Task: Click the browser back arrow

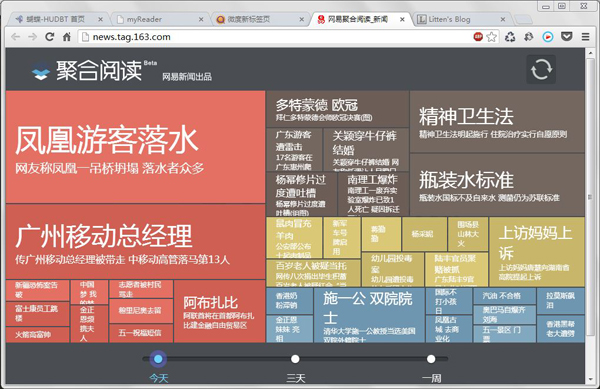Action: tap(15, 37)
